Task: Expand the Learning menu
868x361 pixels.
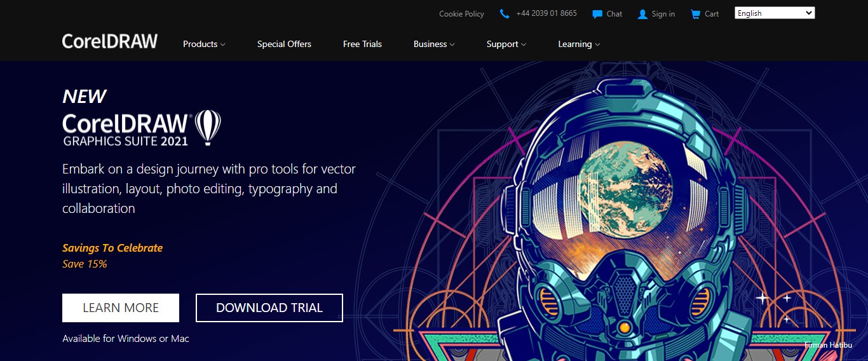Action: coord(579,44)
